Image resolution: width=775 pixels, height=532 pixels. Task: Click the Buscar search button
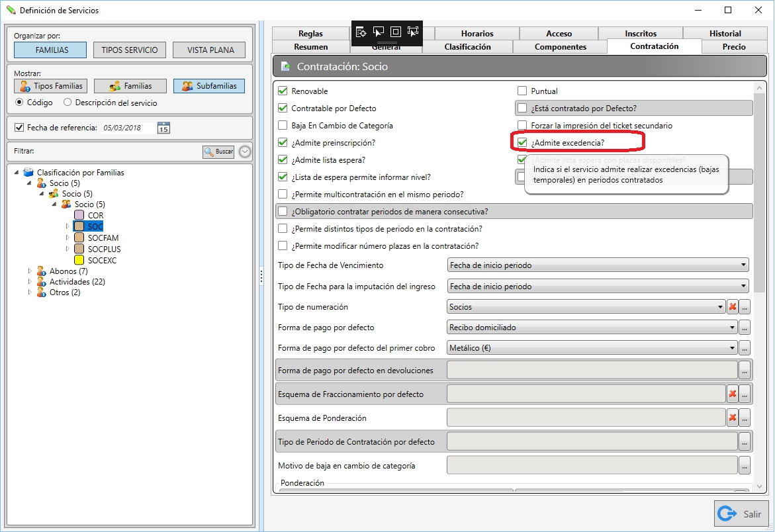[218, 152]
